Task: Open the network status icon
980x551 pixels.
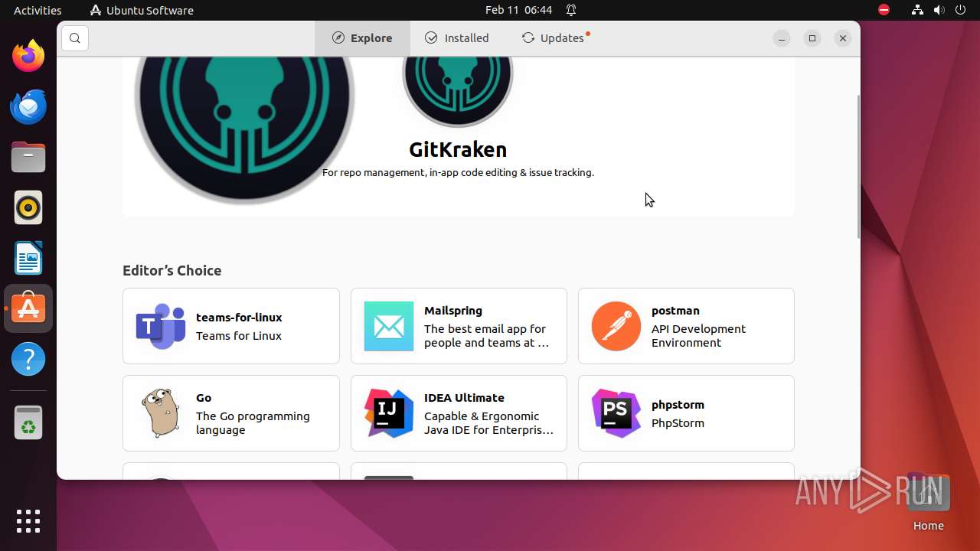Action: tap(917, 10)
